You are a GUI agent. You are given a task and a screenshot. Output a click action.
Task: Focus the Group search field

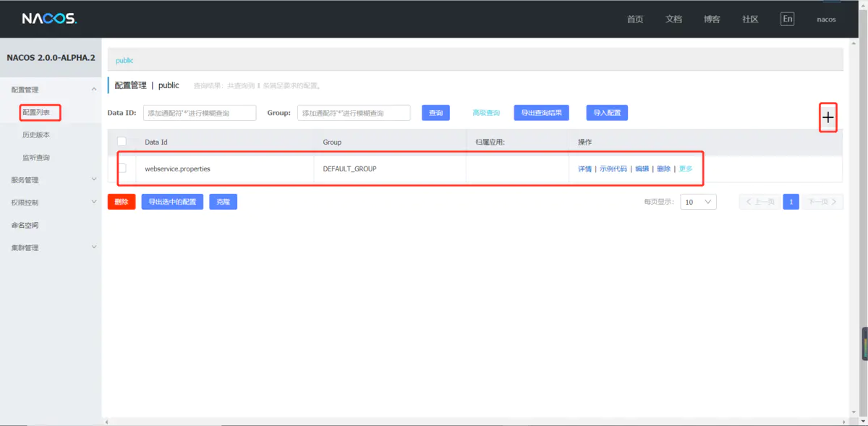[x=354, y=113]
